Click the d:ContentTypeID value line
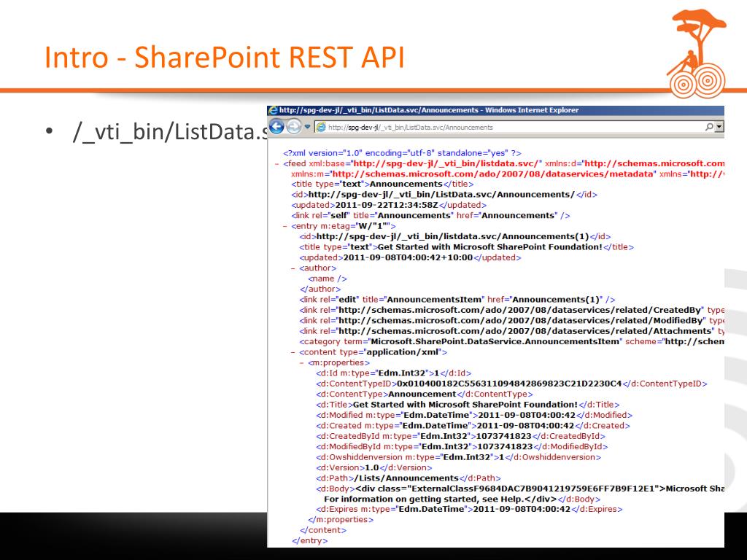 [511, 384]
